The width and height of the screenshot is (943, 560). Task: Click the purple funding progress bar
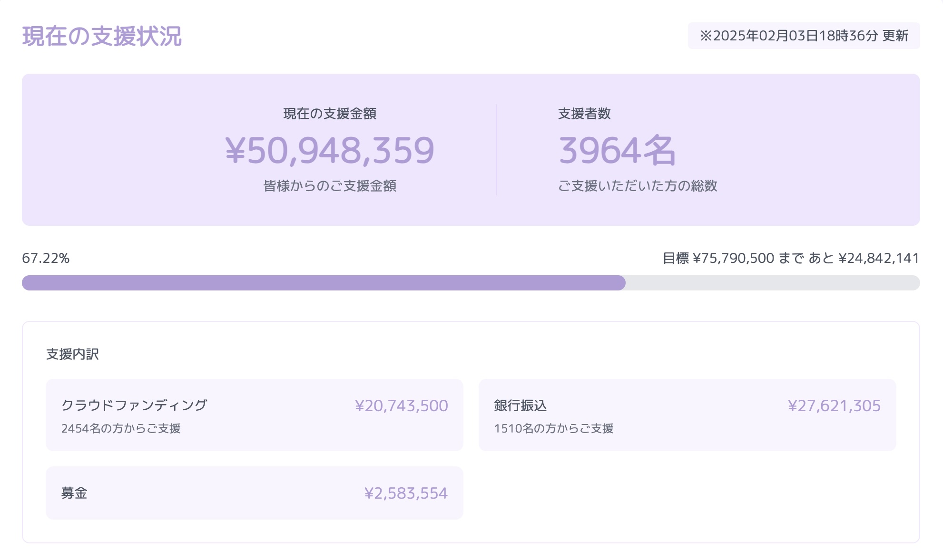point(324,283)
